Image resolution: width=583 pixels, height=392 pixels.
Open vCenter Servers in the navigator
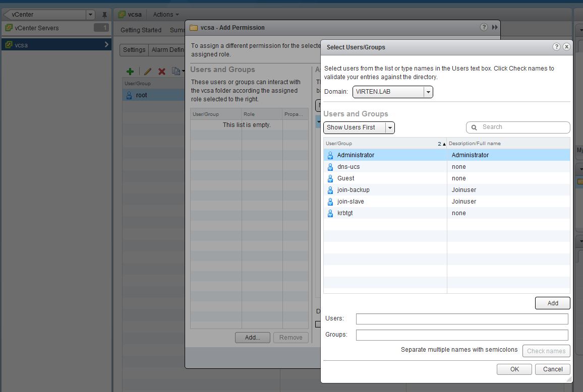tap(56, 28)
